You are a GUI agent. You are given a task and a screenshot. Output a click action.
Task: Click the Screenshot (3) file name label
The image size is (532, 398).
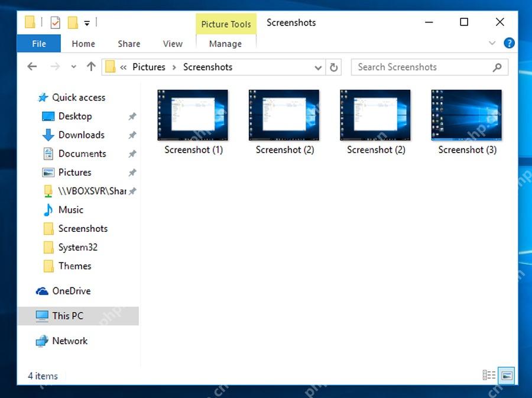pyautogui.click(x=467, y=150)
